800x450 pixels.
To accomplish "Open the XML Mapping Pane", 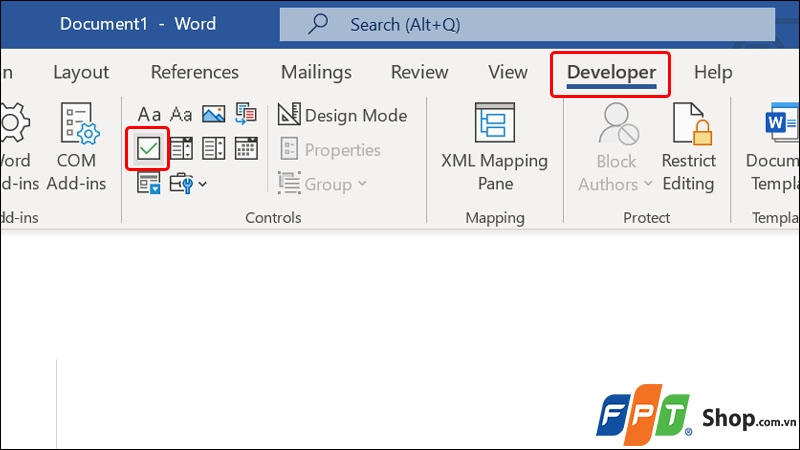I will tap(494, 147).
